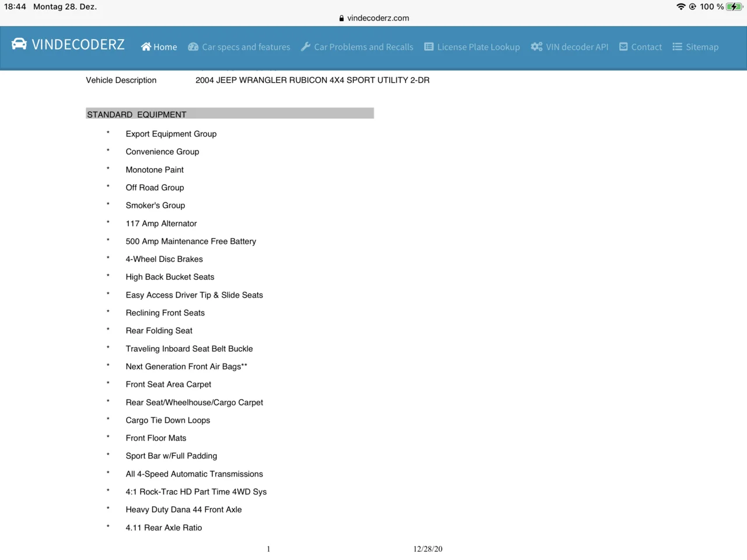Tap the orientation lock status icon
This screenshot has width=747, height=560.
[693, 6]
